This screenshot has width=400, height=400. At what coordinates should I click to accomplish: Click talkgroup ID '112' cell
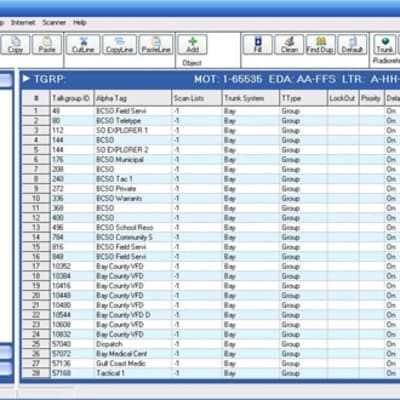[72, 130]
